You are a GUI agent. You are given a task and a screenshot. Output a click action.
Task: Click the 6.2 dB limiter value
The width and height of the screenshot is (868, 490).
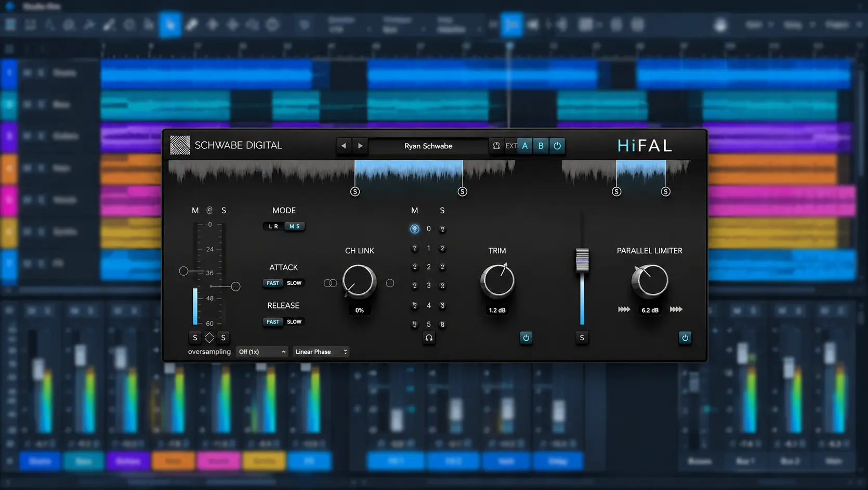pos(650,310)
